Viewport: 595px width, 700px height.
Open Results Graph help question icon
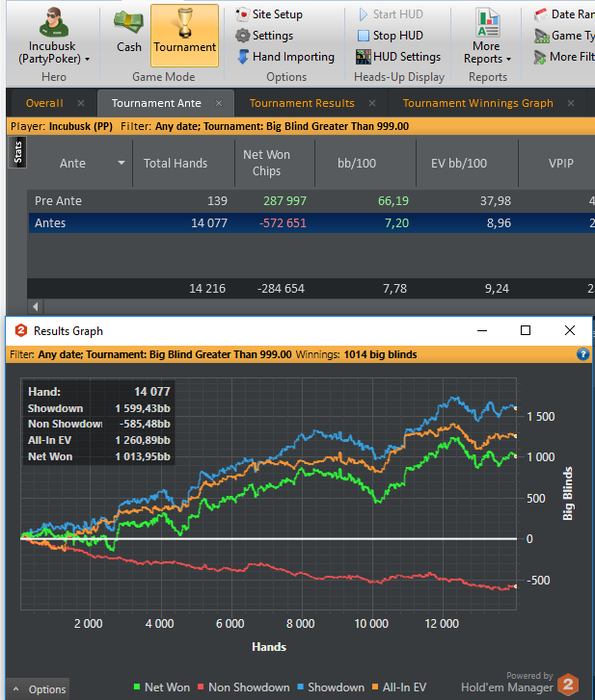click(583, 354)
